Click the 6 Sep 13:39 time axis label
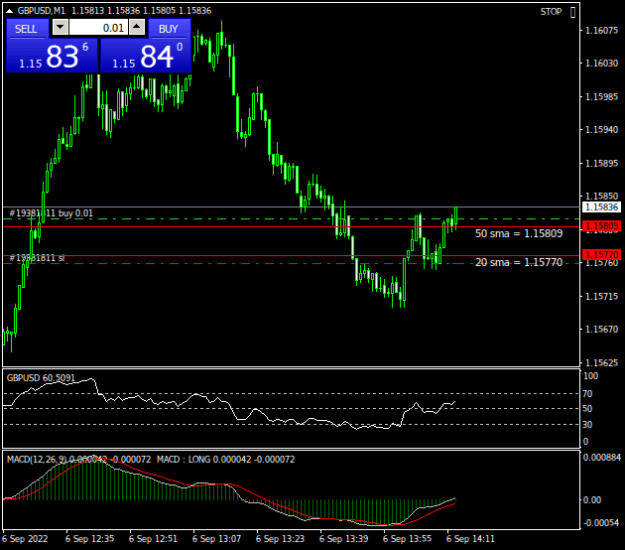Viewport: 625px width, 550px height. pyautogui.click(x=344, y=539)
